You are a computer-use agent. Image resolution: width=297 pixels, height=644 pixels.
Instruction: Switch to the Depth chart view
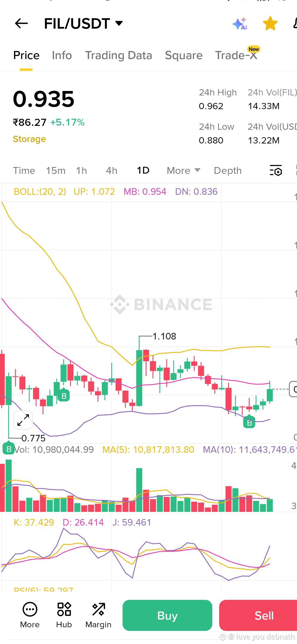[x=228, y=171]
